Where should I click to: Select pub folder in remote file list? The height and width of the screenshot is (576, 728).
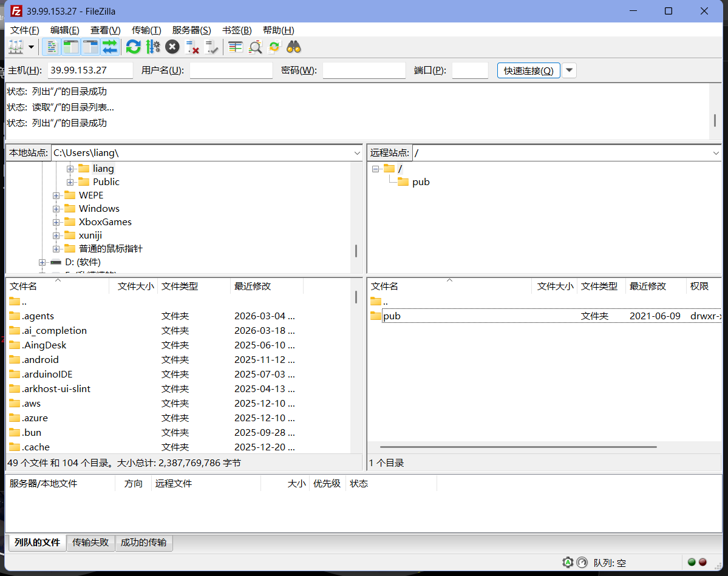tap(545, 316)
